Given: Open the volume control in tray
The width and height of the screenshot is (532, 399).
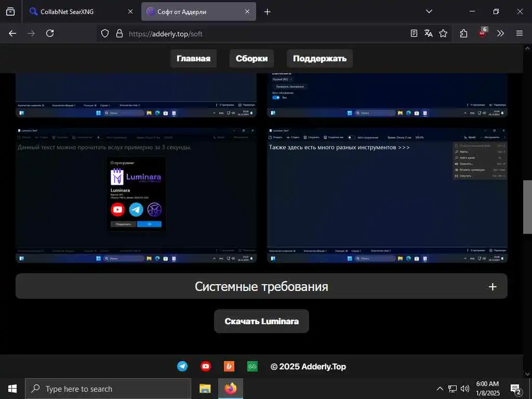Looking at the screenshot, I should click(x=465, y=389).
